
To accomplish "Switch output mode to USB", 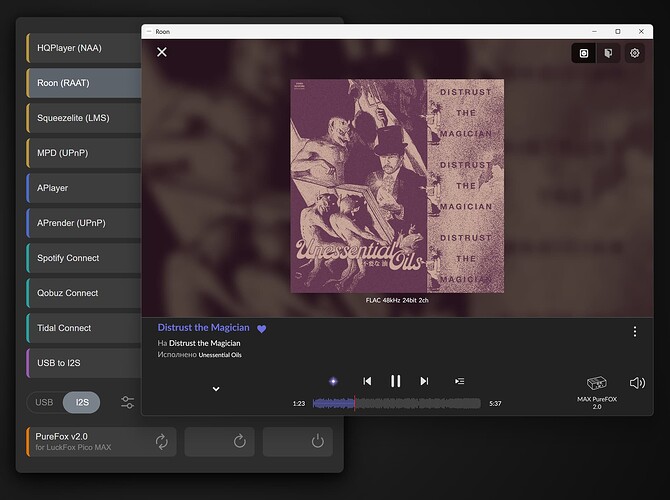I will tap(44, 403).
